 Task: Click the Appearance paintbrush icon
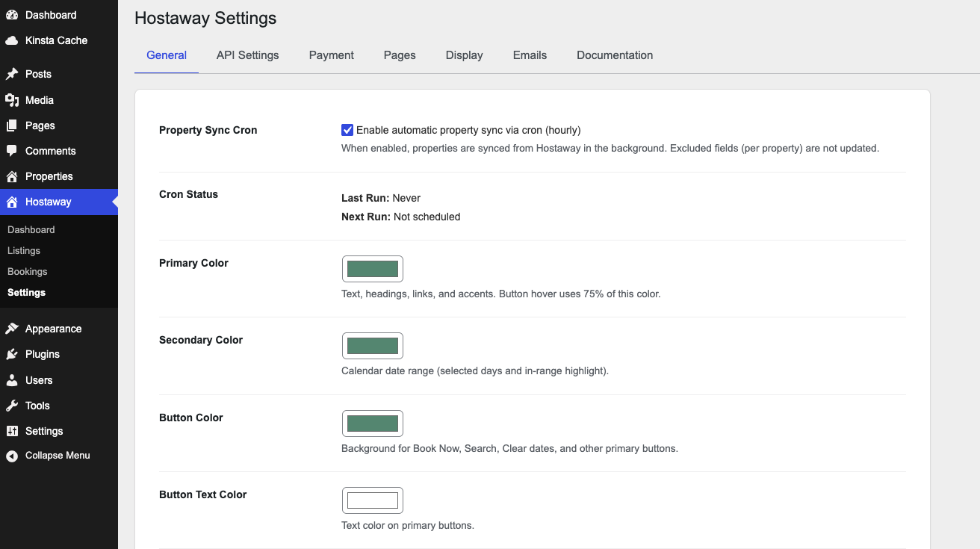pos(12,329)
